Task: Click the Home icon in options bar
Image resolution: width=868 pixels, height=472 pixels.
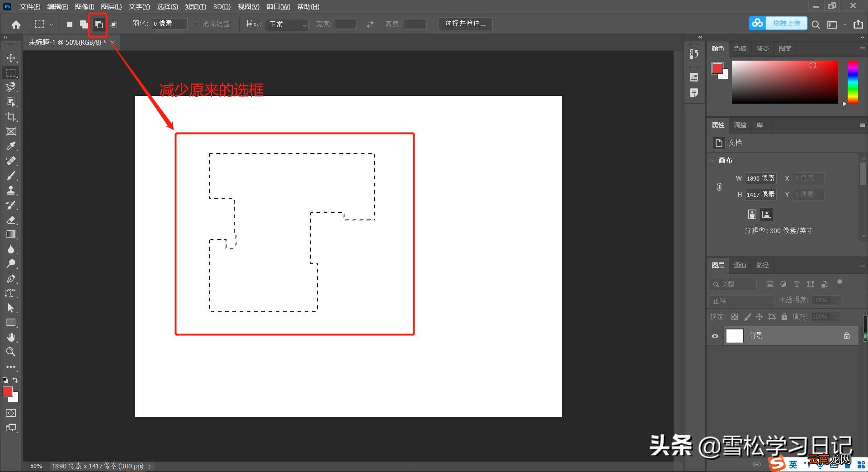Action: click(x=16, y=24)
